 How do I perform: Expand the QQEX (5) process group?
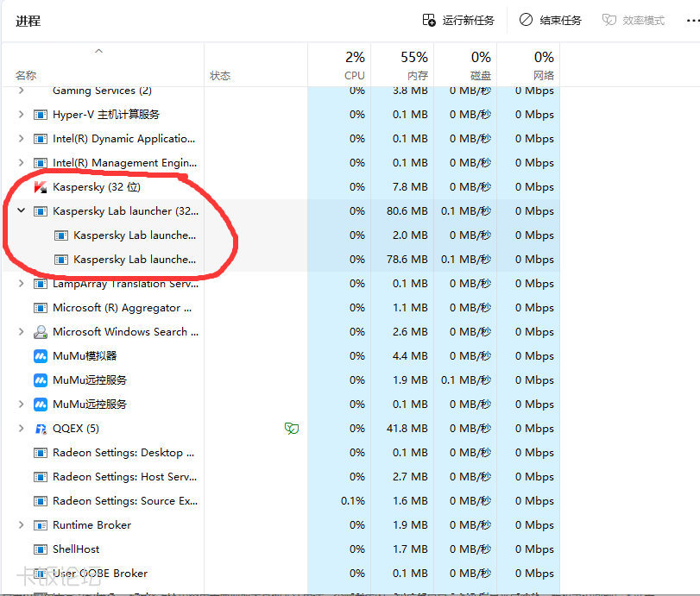[21, 429]
